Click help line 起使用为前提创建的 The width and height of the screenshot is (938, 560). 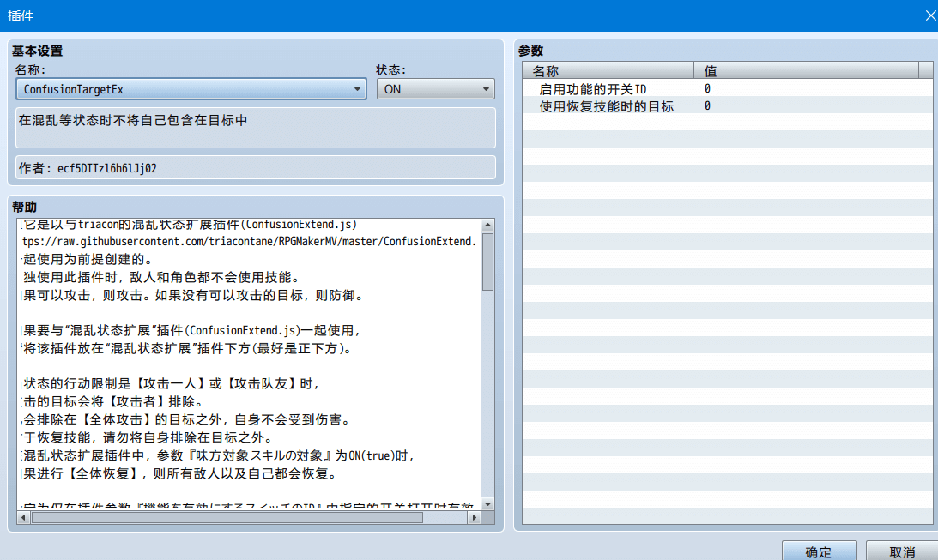(x=88, y=259)
